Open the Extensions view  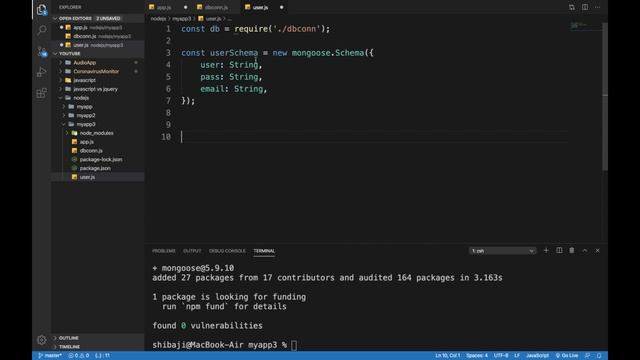pyautogui.click(x=42, y=93)
